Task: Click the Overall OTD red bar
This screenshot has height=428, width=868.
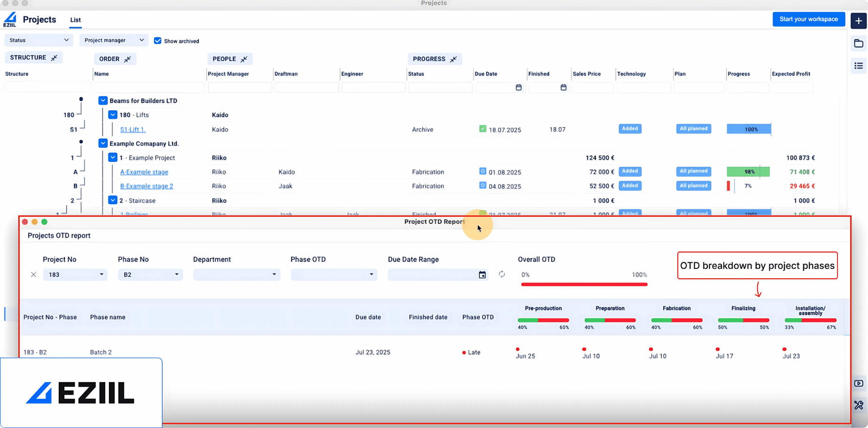Action: click(x=584, y=284)
